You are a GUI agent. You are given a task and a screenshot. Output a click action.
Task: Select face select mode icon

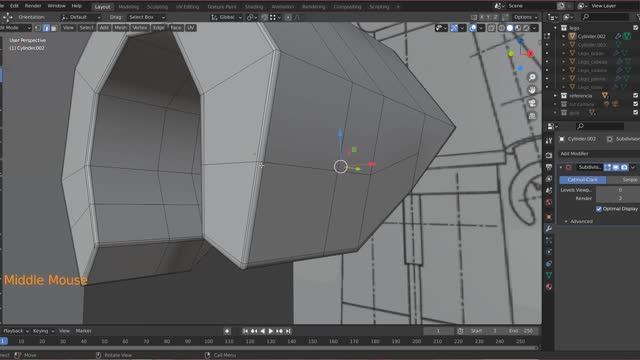[x=54, y=28]
